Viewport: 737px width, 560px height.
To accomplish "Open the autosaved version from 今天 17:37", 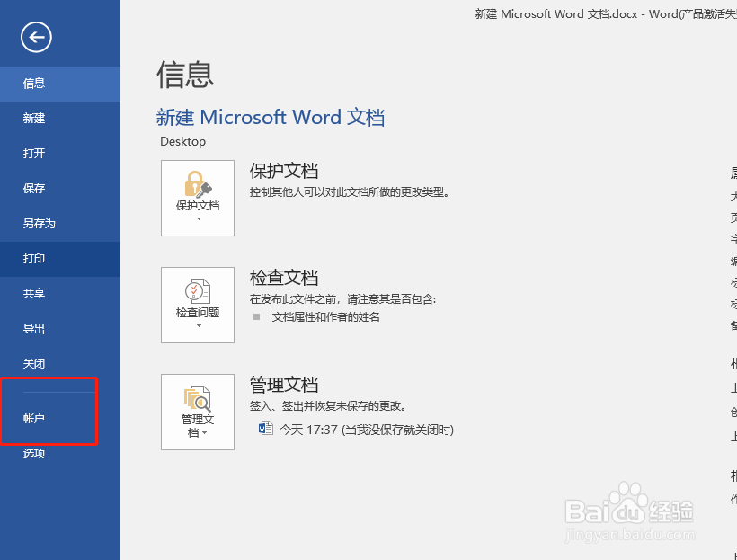I will (356, 430).
